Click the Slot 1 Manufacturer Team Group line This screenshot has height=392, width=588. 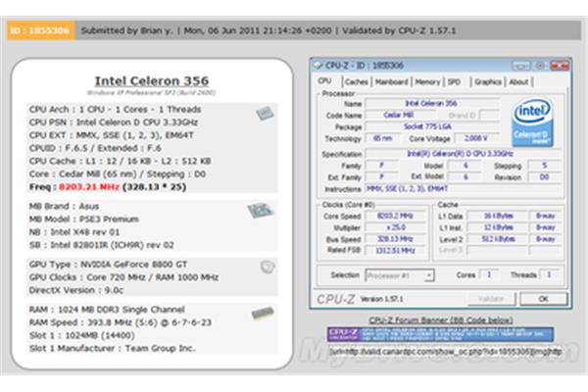click(x=113, y=349)
